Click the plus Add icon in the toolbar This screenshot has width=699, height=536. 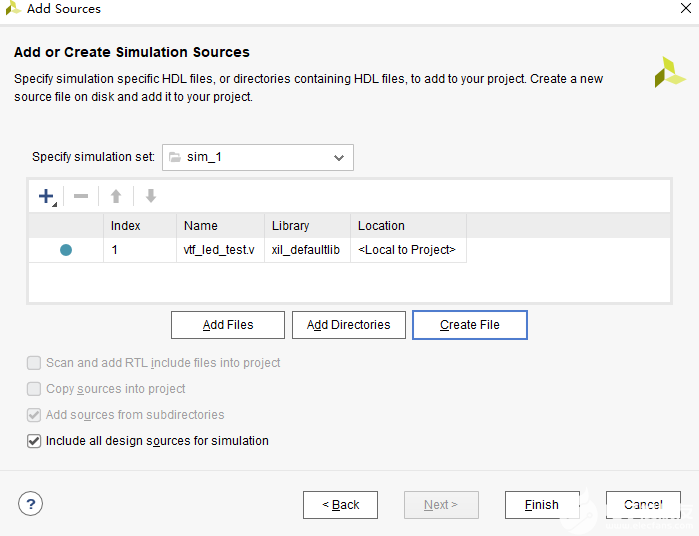46,197
